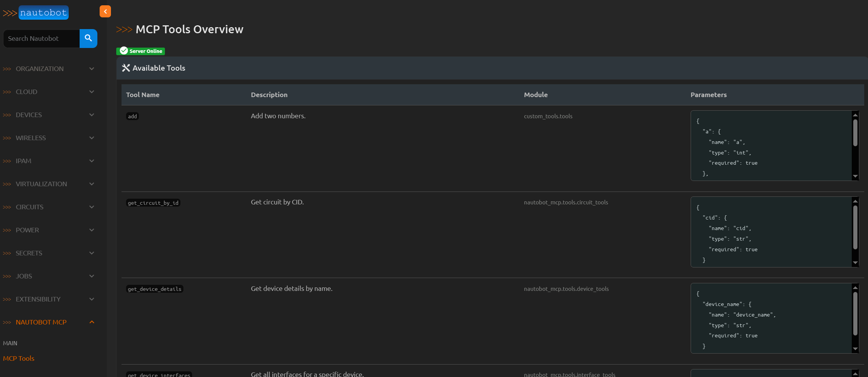Screen dimensions: 868x377
Task: Collapse the Nautobot MCP menu chevron
Action: [x=92, y=322]
